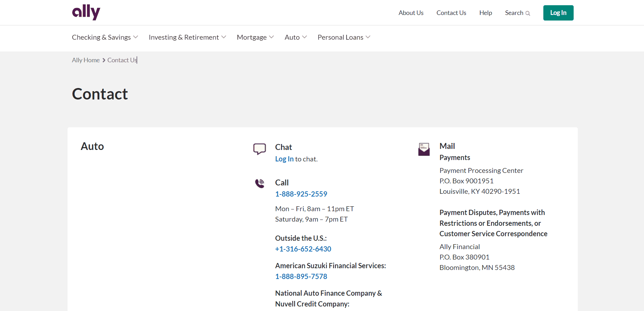Click the search magnifier icon
Screen dimensions: 644x311
[528, 13]
